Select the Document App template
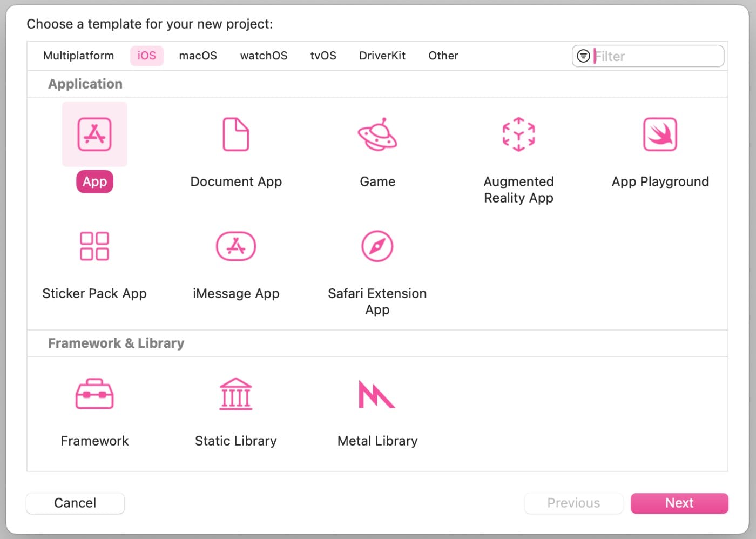Screen dimensions: 756x539 [236, 146]
